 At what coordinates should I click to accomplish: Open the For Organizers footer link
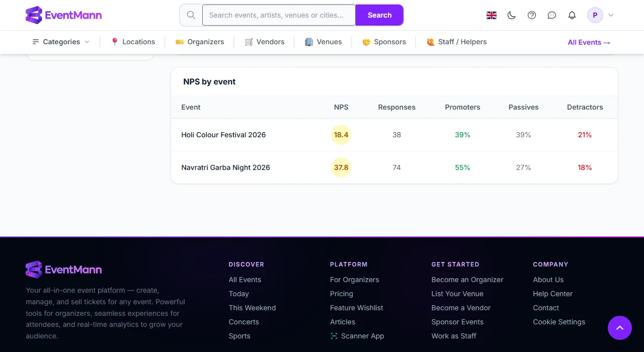coord(355,280)
